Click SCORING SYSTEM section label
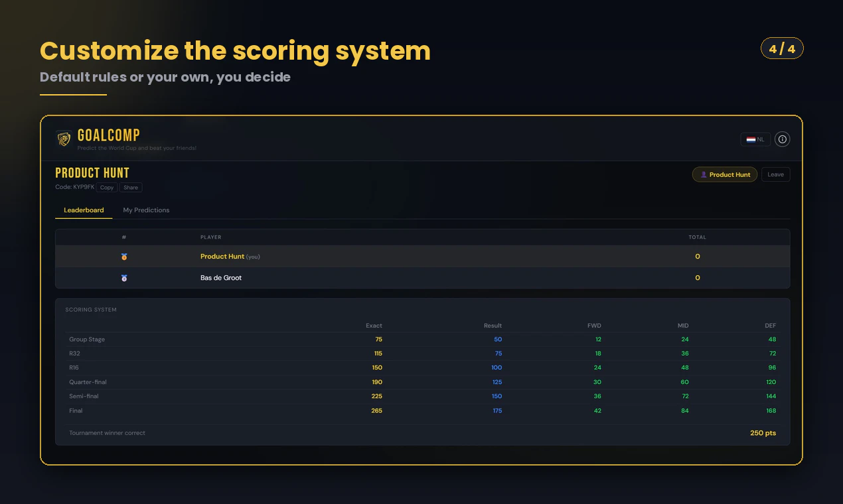This screenshot has height=504, width=843. 91,310
